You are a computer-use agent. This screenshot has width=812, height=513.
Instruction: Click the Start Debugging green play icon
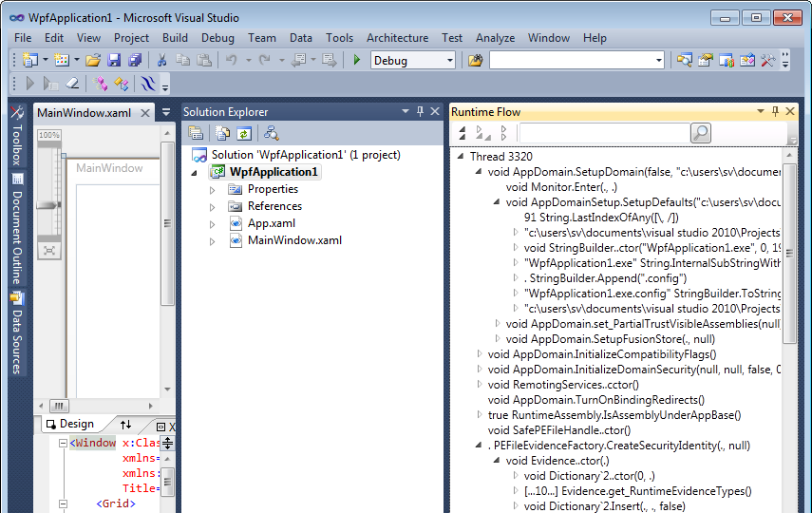[x=357, y=61]
